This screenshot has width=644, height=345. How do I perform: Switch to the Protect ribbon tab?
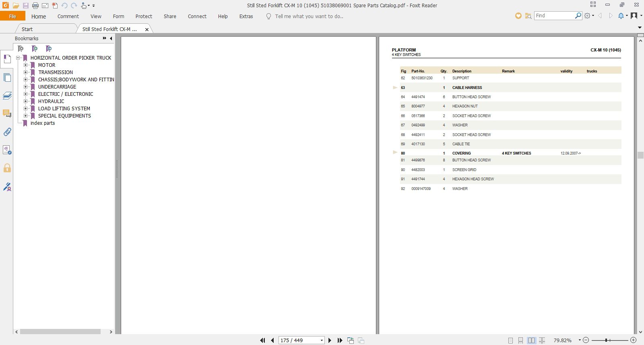[144, 16]
